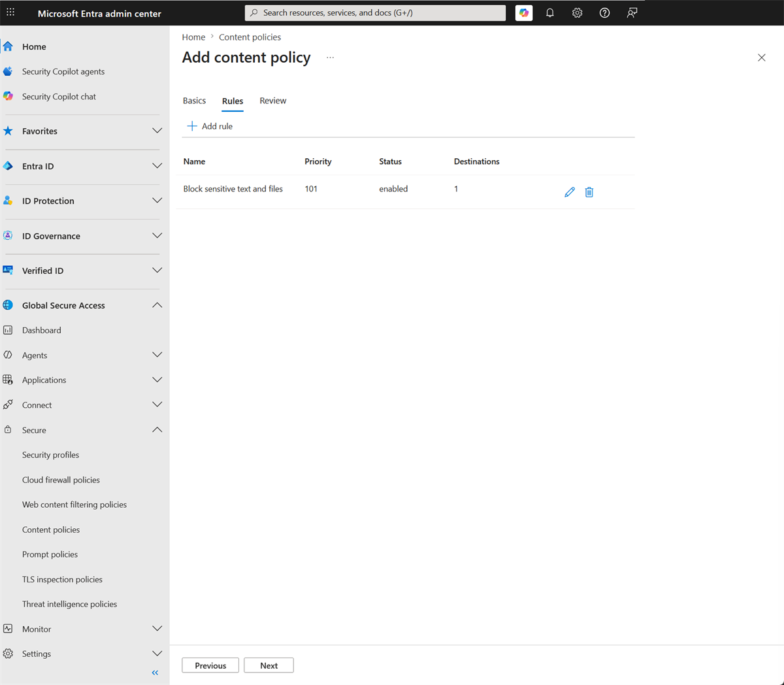784x685 pixels.
Task: Click the Priority column header
Action: pyautogui.click(x=318, y=161)
